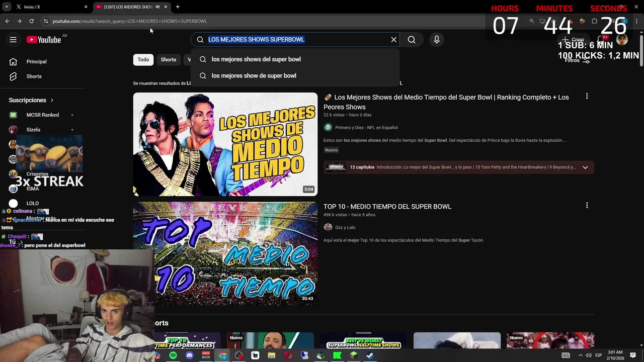Open Steam from the taskbar
The image size is (644, 362).
point(370,355)
